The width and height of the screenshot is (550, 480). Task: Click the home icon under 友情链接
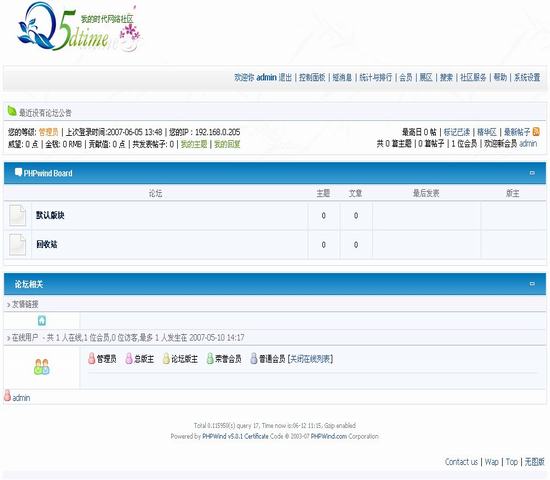(42, 320)
